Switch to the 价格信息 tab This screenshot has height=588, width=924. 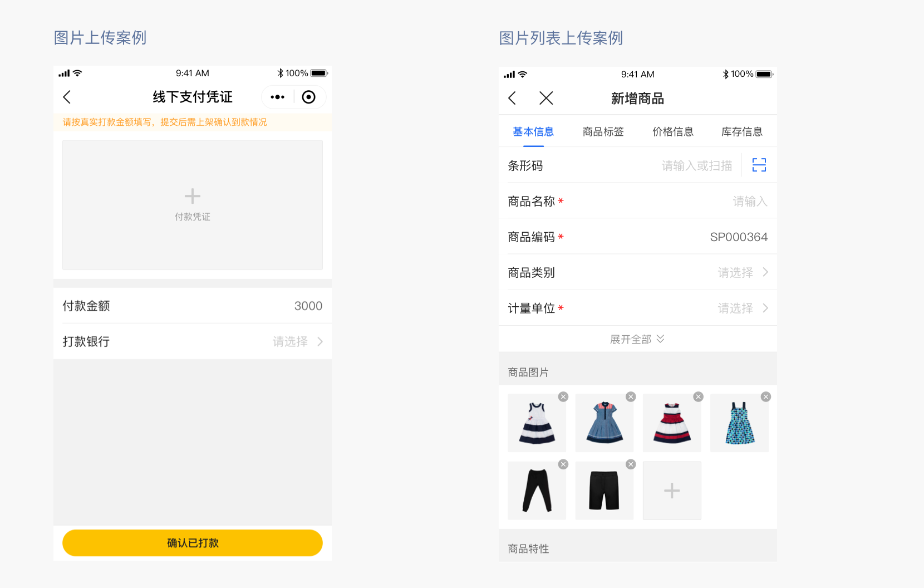672,132
